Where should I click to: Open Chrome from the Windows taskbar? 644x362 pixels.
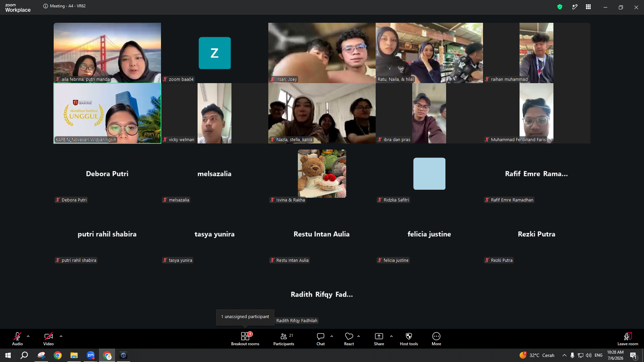click(x=58, y=355)
